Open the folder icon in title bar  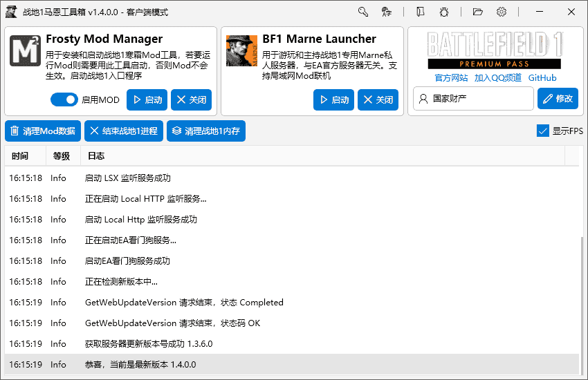click(478, 12)
